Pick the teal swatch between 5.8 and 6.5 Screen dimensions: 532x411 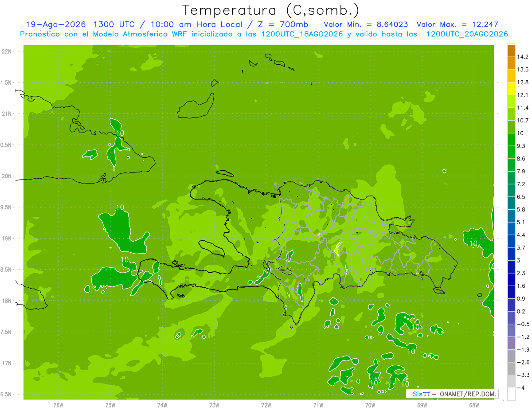[511, 203]
